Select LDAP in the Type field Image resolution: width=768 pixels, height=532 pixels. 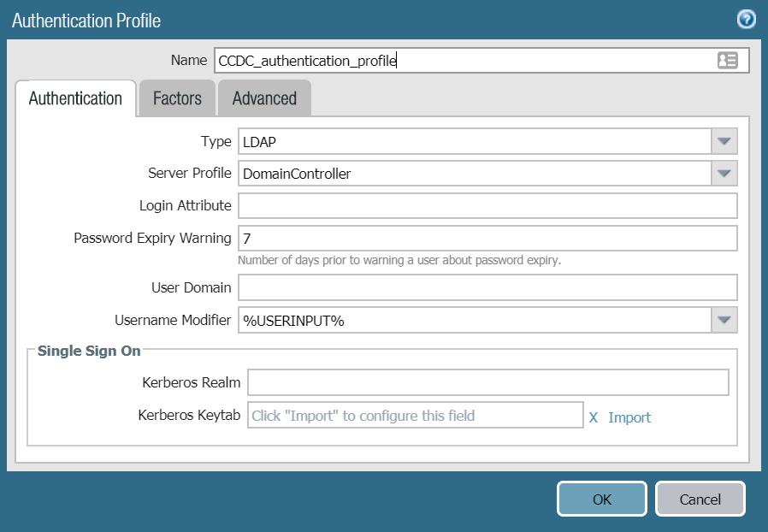tap(470, 141)
